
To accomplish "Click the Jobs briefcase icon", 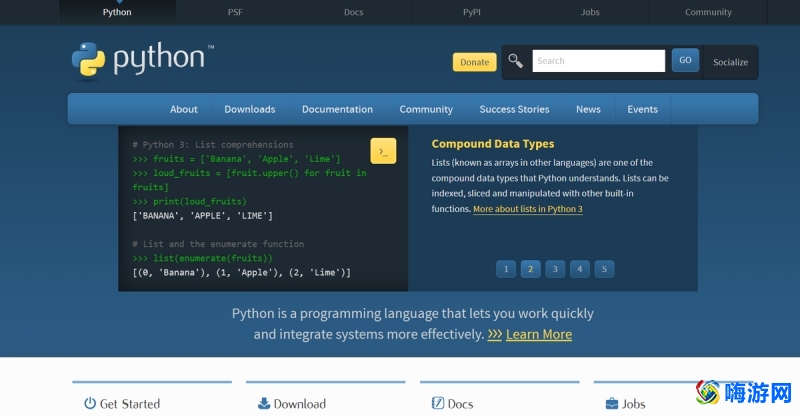I will [x=612, y=404].
